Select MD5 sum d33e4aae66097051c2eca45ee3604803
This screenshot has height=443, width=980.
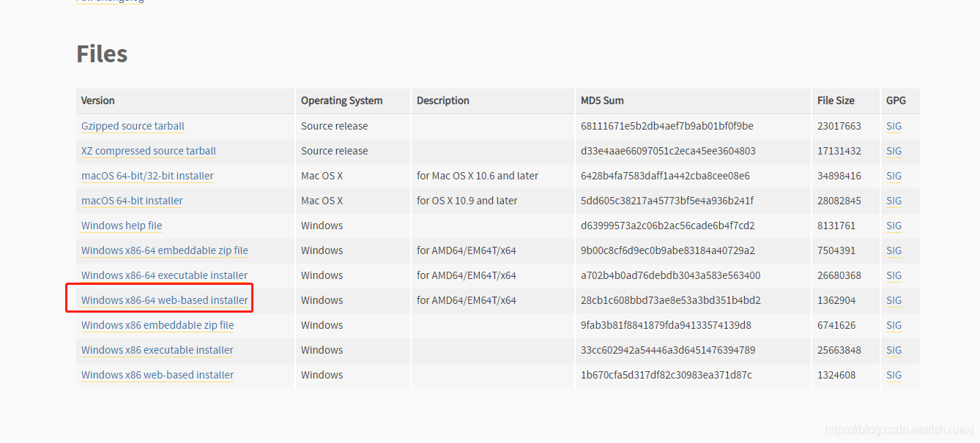pos(668,151)
